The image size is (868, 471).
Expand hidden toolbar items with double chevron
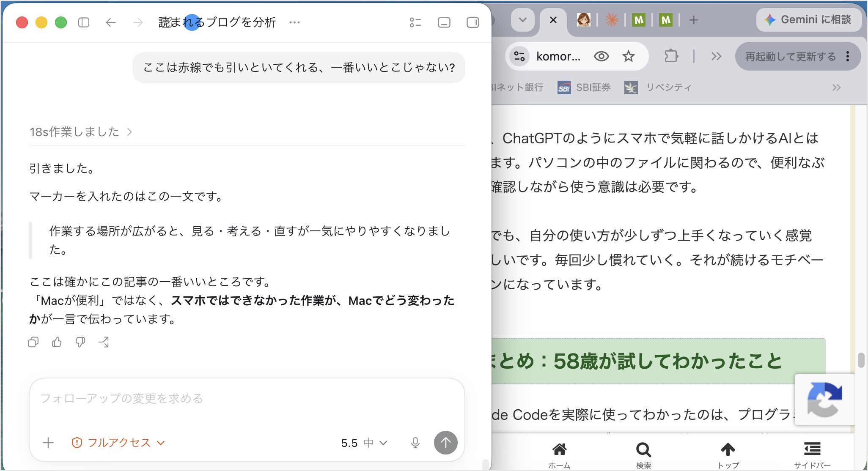[x=716, y=56]
